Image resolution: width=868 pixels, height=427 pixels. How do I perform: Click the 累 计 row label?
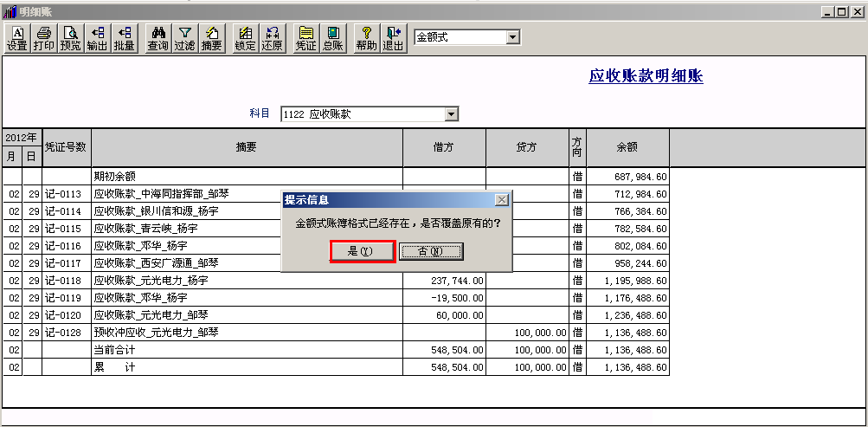click(114, 367)
